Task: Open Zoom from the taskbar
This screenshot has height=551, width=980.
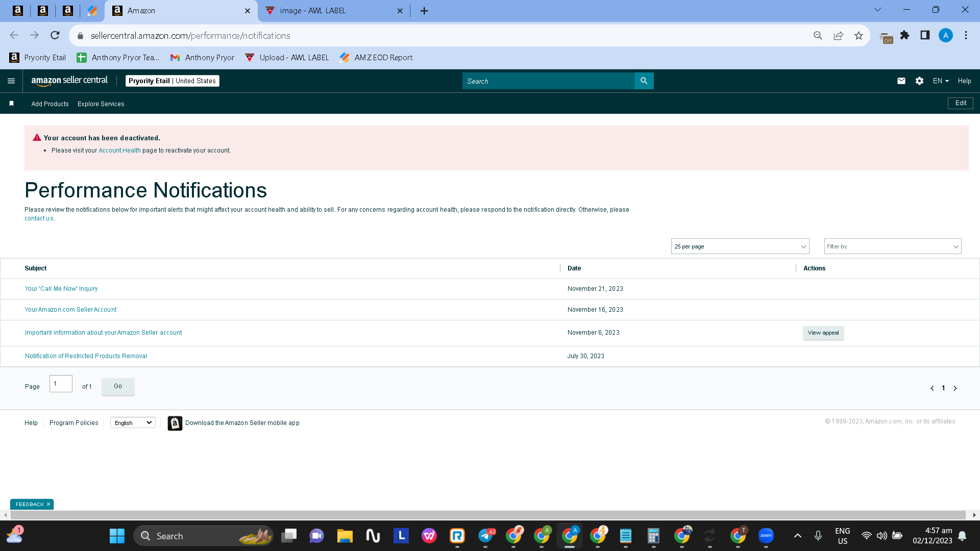Action: (766, 536)
